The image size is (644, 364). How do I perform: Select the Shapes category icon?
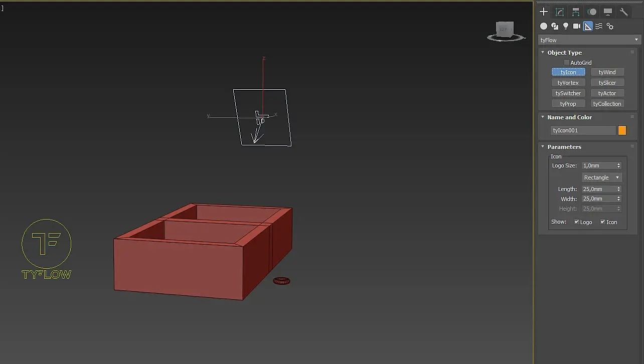(x=555, y=26)
